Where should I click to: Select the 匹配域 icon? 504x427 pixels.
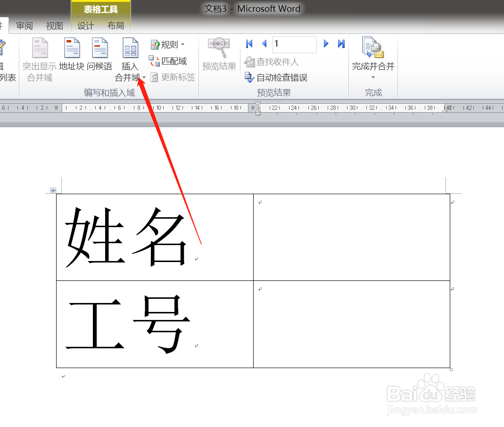[x=167, y=61]
